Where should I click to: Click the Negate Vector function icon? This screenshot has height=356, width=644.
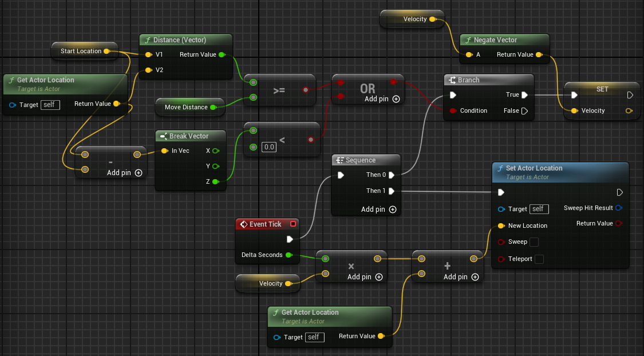468,40
